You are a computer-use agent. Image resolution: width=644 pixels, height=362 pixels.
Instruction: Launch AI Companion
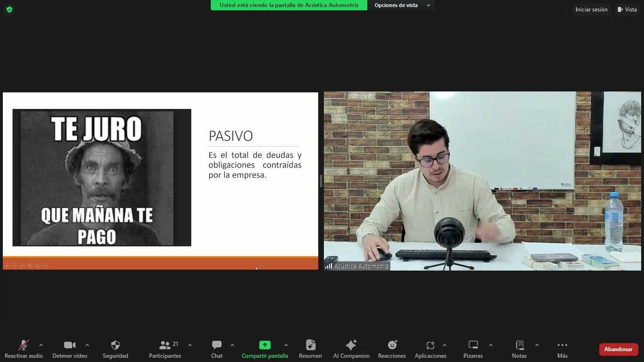(351, 349)
